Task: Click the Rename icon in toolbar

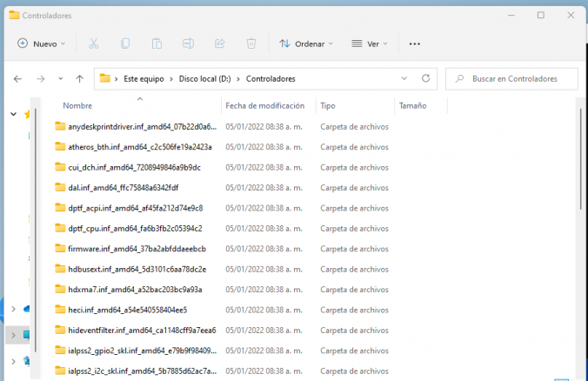Action: point(188,43)
